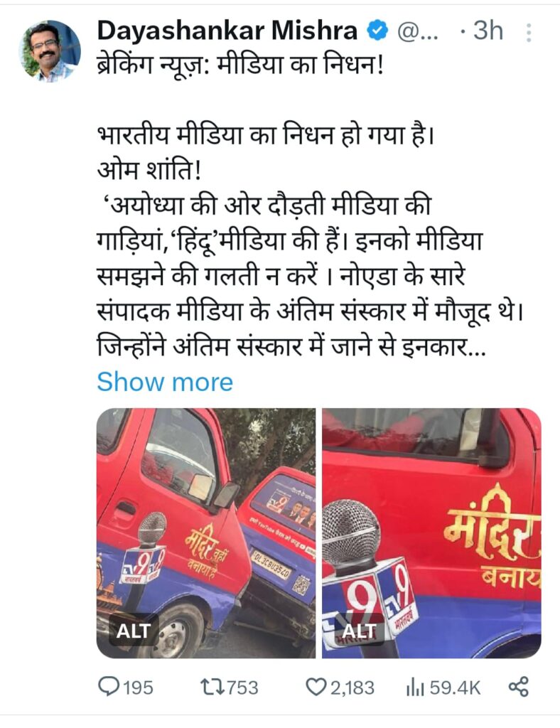
Task: Click the 195 replies count
Action: 138,687
